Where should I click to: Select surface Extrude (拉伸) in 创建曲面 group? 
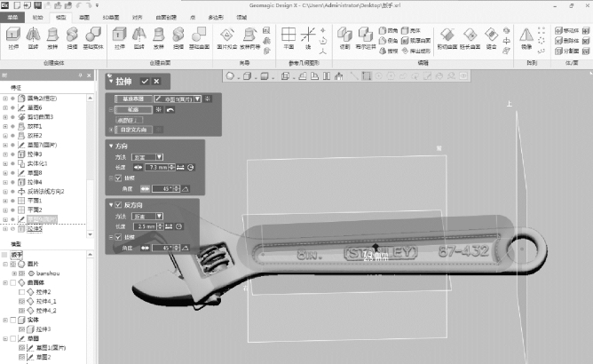[x=120, y=38]
